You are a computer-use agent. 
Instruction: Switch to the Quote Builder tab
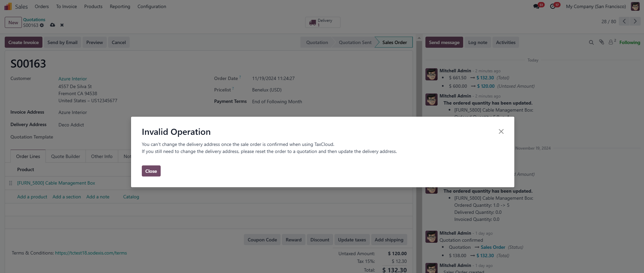(66, 156)
